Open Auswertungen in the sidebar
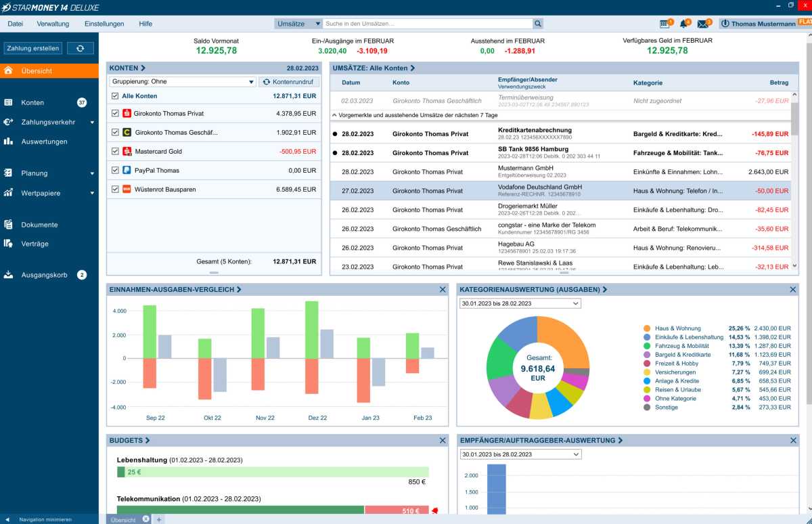The height and width of the screenshot is (524, 812). coord(44,141)
